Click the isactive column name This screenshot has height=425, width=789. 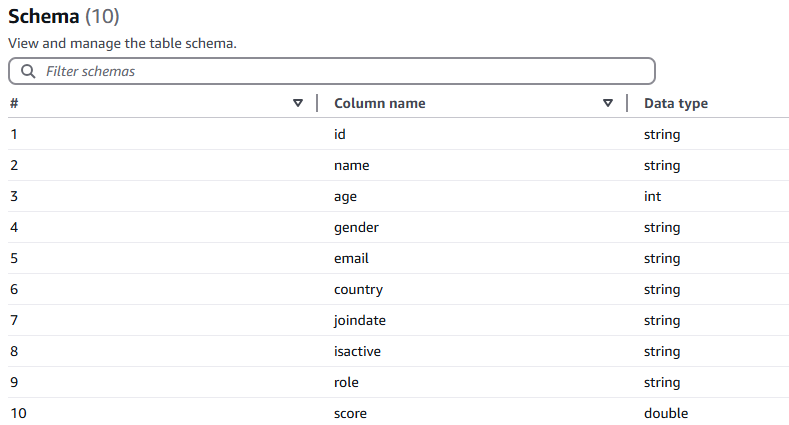coord(357,351)
